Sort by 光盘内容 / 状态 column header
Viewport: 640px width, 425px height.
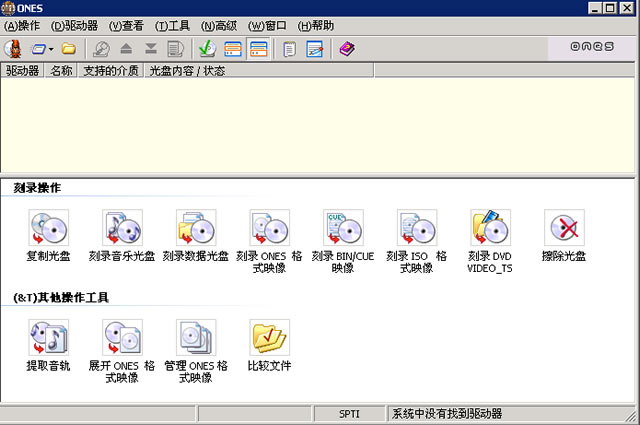[x=259, y=71]
